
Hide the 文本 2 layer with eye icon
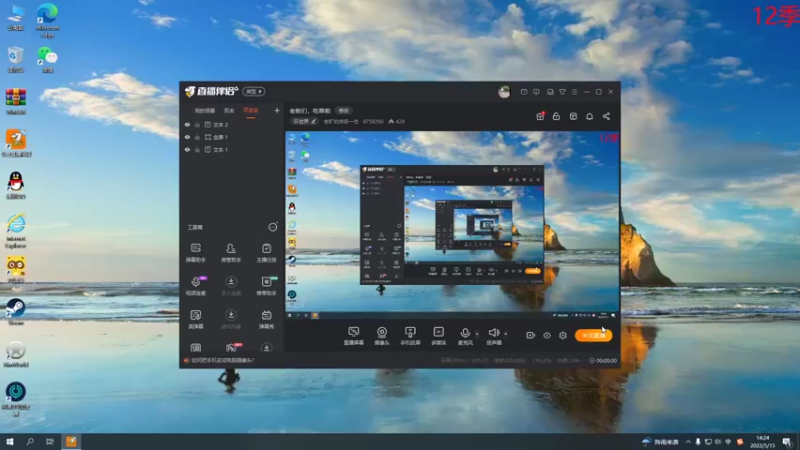click(187, 124)
